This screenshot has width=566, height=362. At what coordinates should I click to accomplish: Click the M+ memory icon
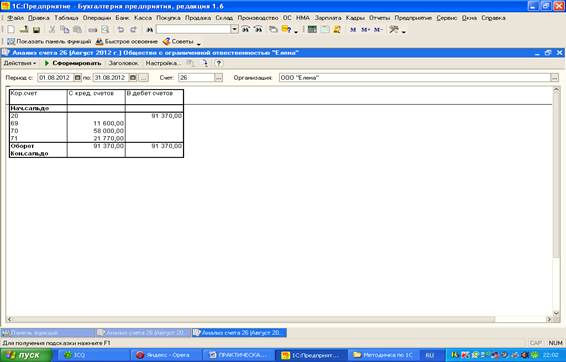pos(366,30)
